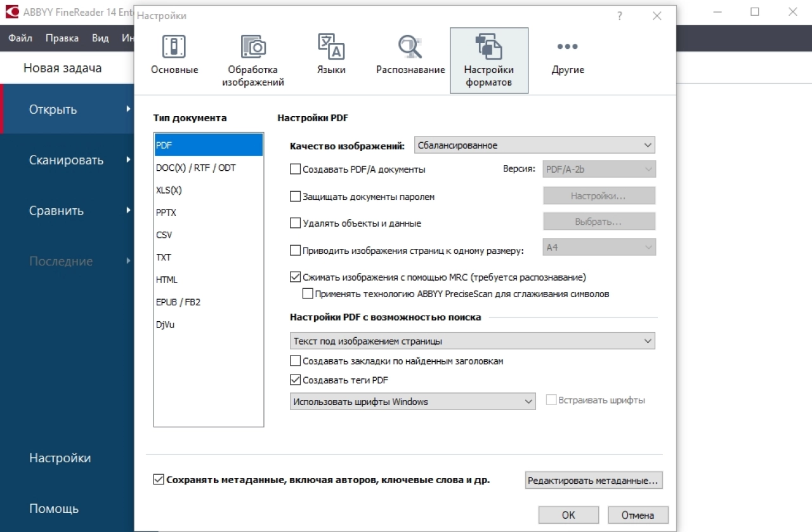Open the PDF/A Версия dropdown
The height and width of the screenshot is (532, 812).
pos(599,170)
